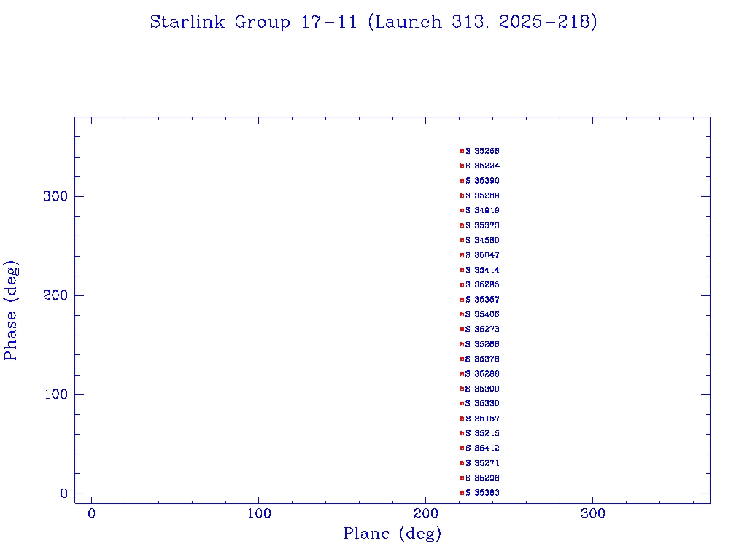Click the 100 tick label on the Plane axis
This screenshot has height=560, width=747.
pyautogui.click(x=259, y=514)
